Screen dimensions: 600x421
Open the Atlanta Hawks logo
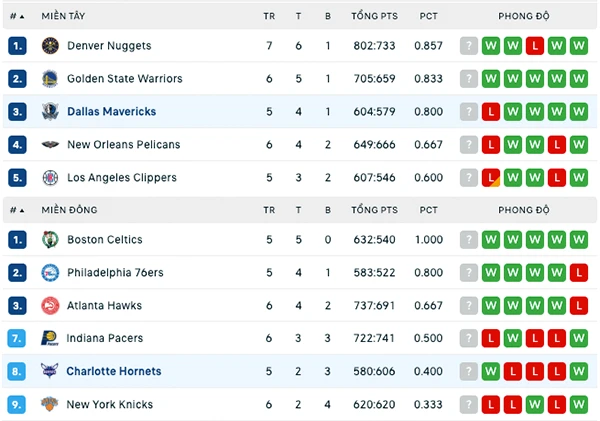[50, 306]
